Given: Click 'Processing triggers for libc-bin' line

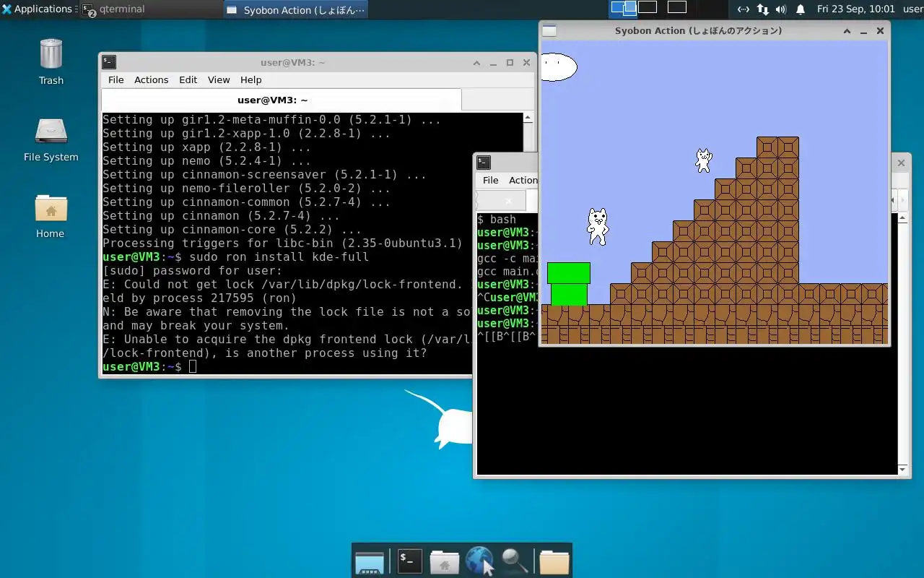Looking at the screenshot, I should click(282, 243).
